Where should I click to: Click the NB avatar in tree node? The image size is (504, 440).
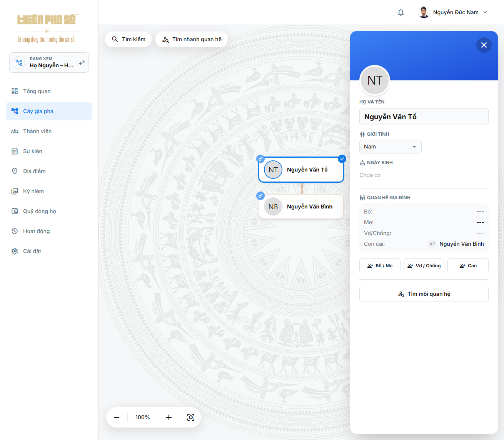[273, 207]
